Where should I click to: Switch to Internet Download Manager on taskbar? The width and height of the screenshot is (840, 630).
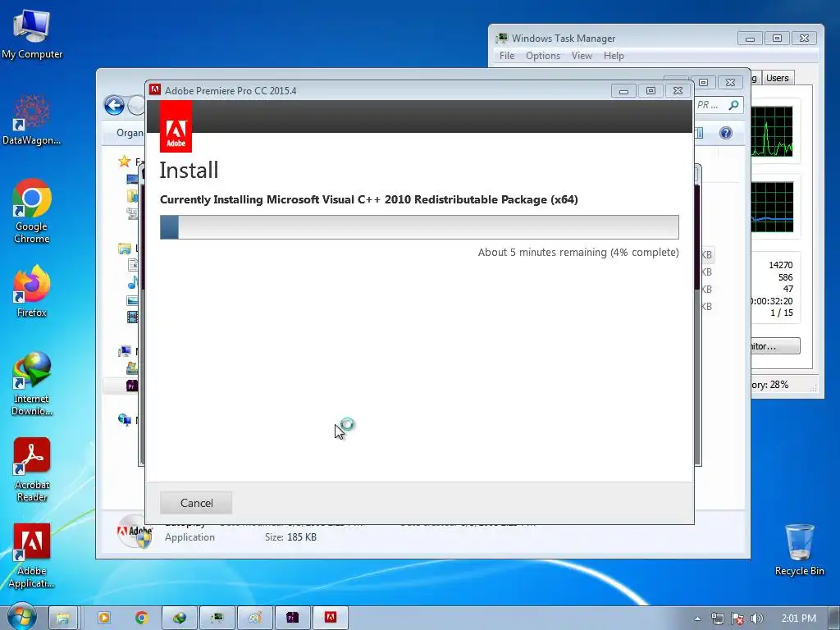[x=180, y=618]
